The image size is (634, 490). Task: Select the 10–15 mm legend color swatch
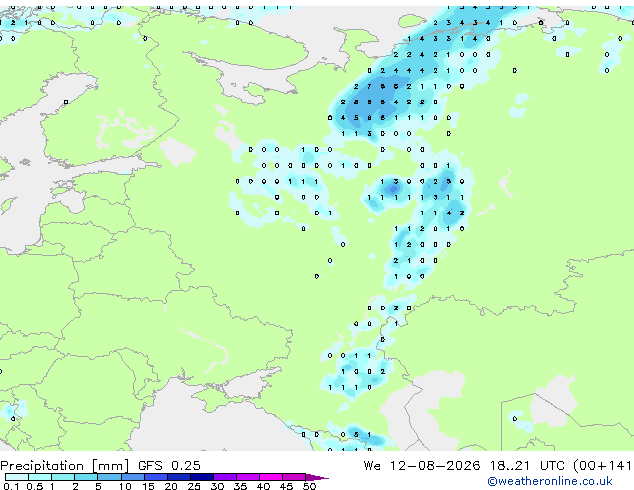click(x=133, y=477)
